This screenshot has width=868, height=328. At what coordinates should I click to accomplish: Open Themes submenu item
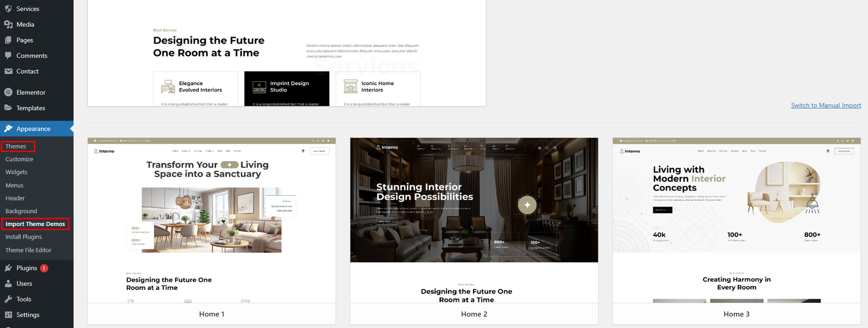tap(16, 146)
